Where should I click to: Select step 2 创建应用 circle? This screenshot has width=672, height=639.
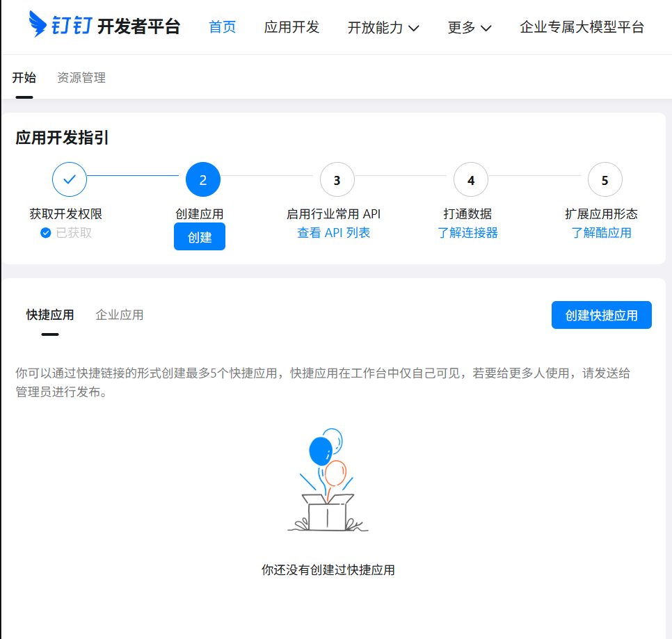tap(202, 179)
